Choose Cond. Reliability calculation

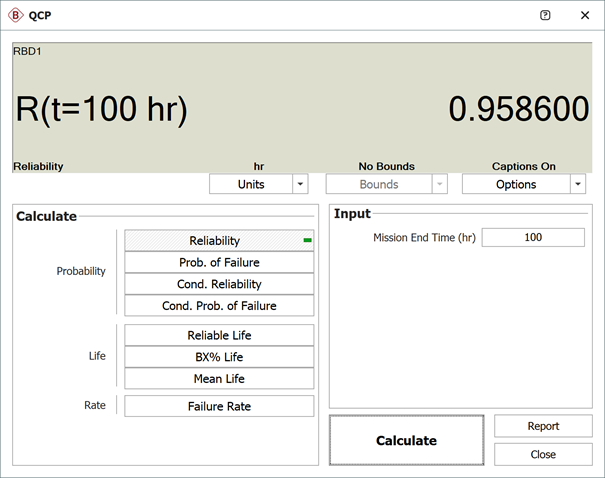coord(219,284)
